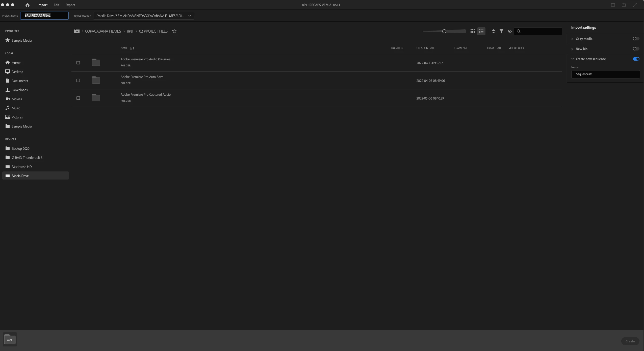Open the sort options icon
Viewport: 644px width, 351px height.
click(x=493, y=31)
